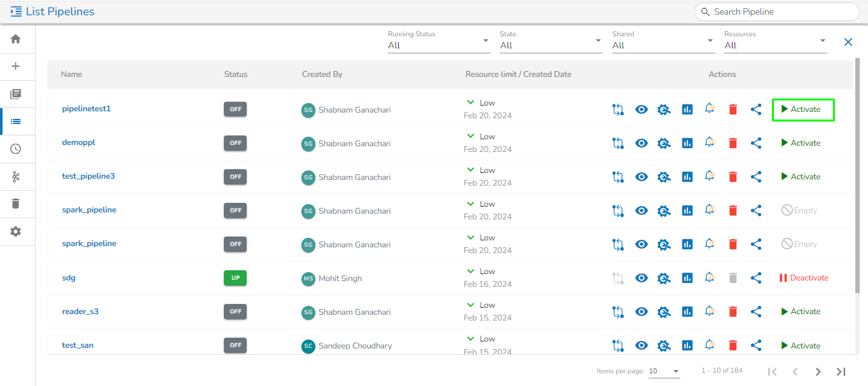This screenshot has height=386, width=868.
Task: View the pipelinetest1 pipeline via eye icon
Action: tap(642, 109)
